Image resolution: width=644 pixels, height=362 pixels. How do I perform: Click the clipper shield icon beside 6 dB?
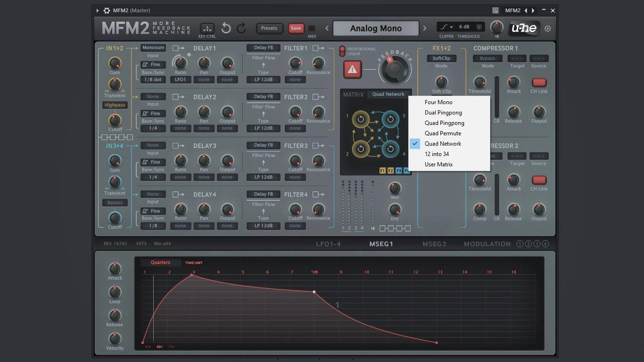(479, 27)
